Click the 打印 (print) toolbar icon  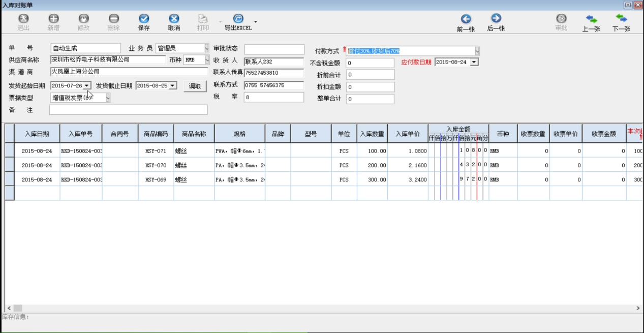point(203,19)
